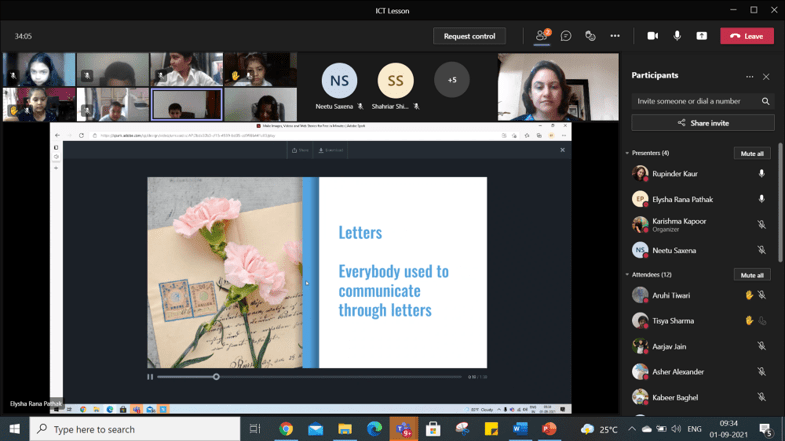Open Microsoft Teams from the taskbar
785x441 pixels.
[x=403, y=429]
